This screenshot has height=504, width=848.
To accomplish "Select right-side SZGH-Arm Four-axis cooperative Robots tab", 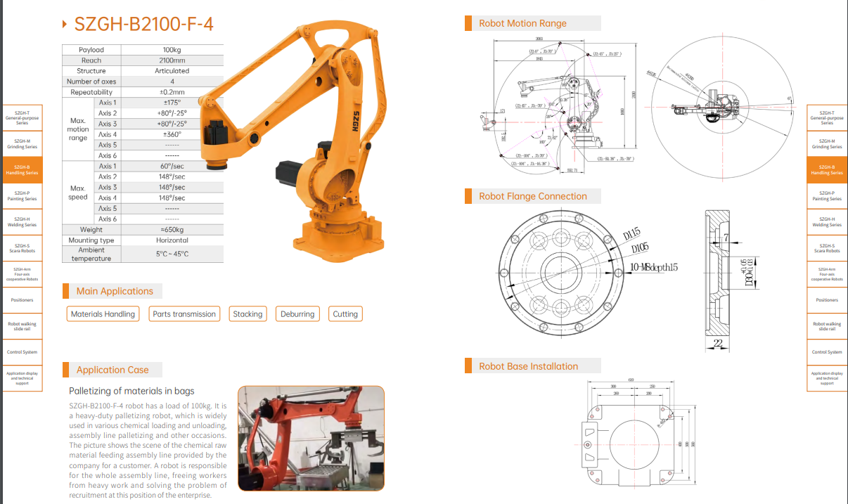I will click(x=827, y=273).
